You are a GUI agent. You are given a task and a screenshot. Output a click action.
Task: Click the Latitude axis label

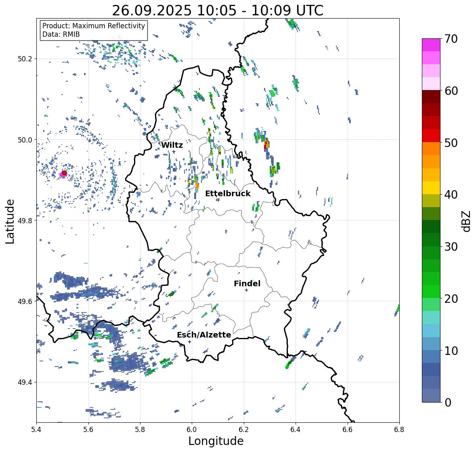tap(10, 221)
